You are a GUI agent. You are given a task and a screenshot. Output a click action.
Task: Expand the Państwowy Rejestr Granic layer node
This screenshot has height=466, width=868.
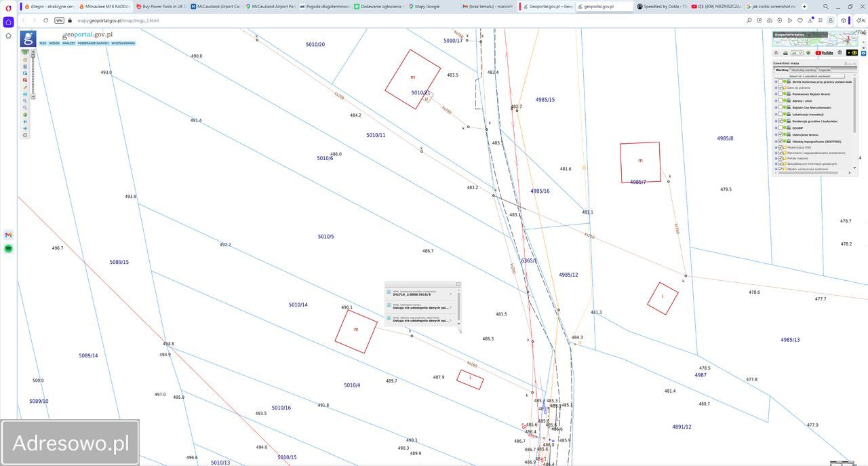tap(776, 94)
